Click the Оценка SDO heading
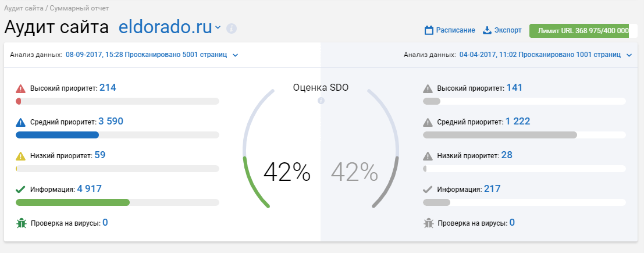The height and width of the screenshot is (253, 644). 321,87
